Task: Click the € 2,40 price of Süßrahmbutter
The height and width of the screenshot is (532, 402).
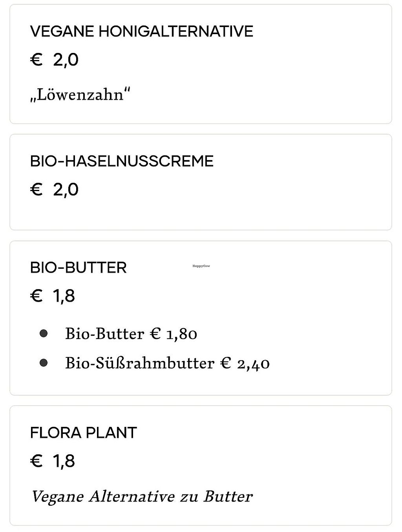Action: click(245, 363)
